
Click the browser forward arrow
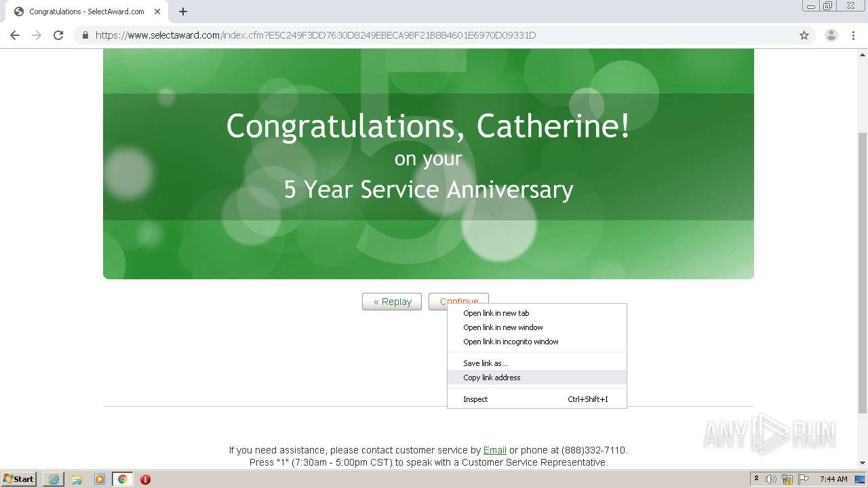tap(37, 35)
